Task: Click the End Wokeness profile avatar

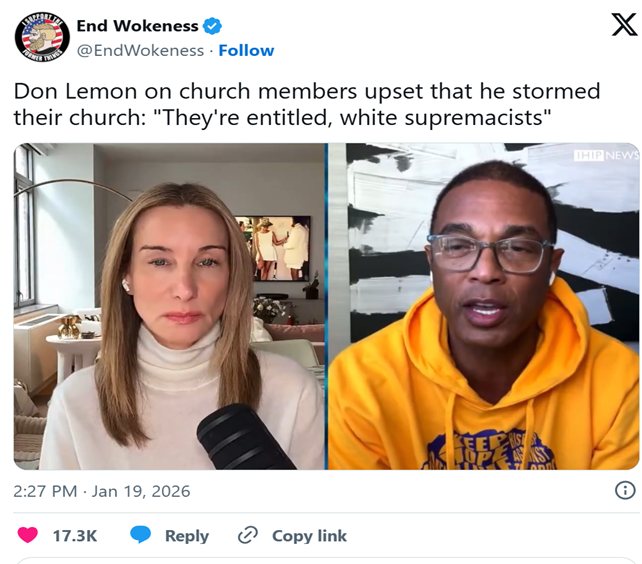Action: point(42,38)
